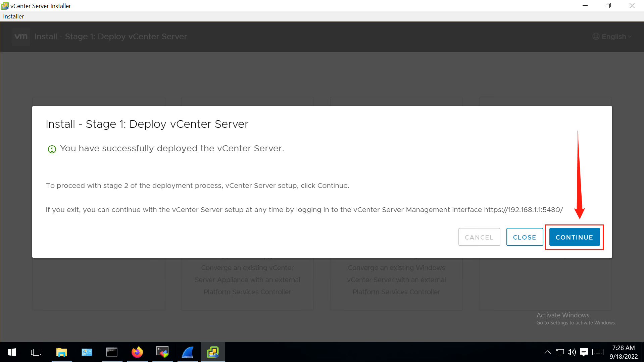This screenshot has height=362, width=644.
Task: Open Task View on the taskbar
Action: 36,352
